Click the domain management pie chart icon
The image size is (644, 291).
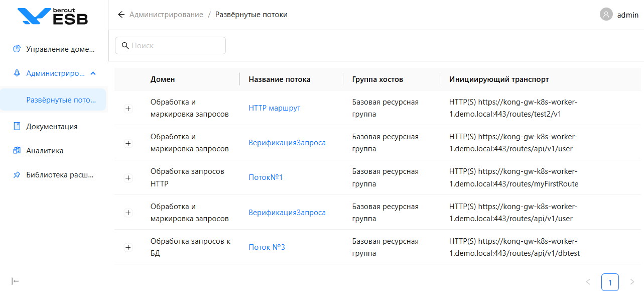click(17, 49)
